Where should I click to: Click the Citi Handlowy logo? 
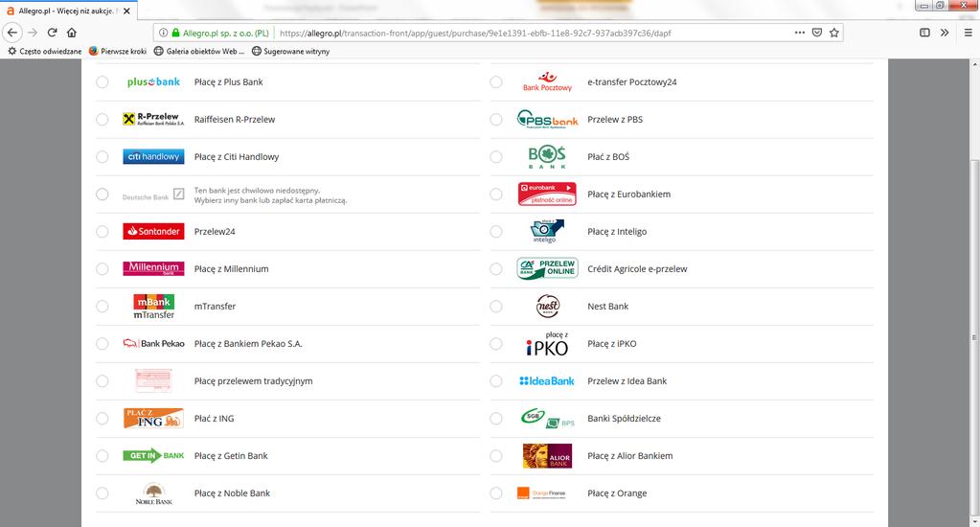tap(153, 156)
